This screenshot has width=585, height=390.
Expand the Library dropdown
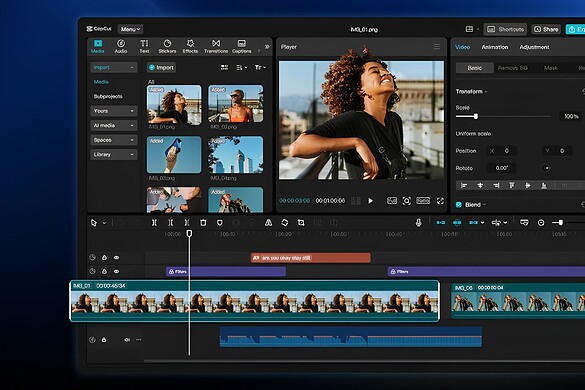pos(114,155)
